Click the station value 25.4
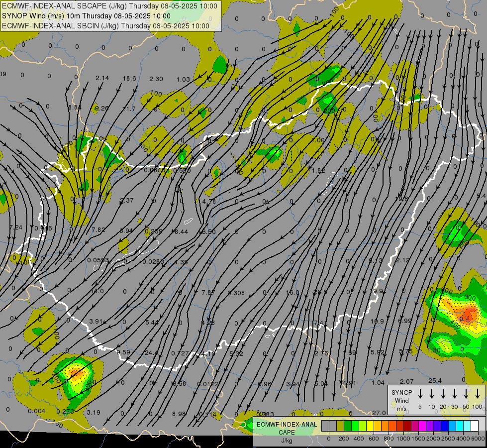This screenshot has width=487, height=448. tap(435, 380)
